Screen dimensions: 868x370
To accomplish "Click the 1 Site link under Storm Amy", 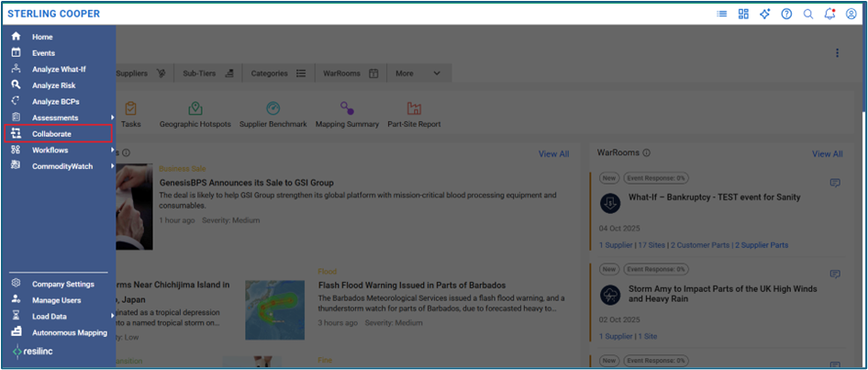I will point(648,336).
